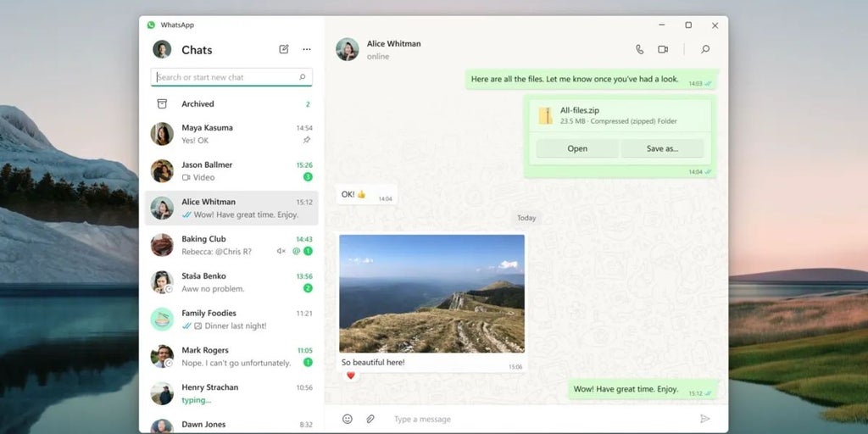Click Save as... for the zip file
Image resolution: width=868 pixels, height=434 pixels.
point(662,148)
